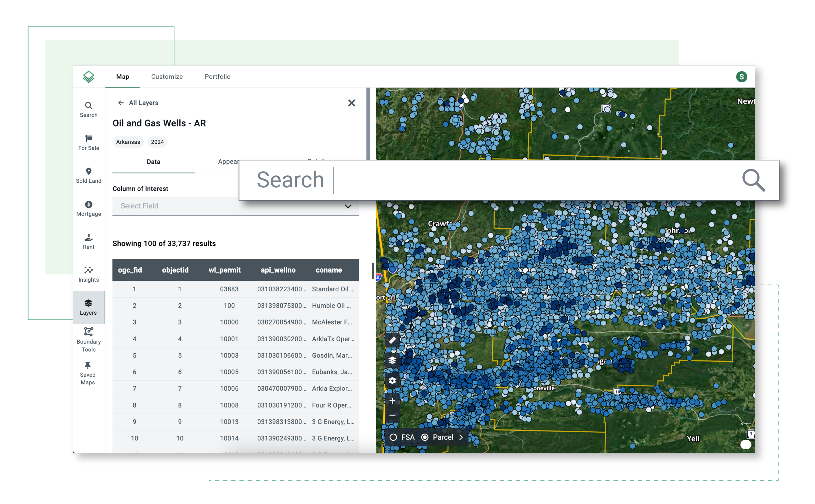Zoom out on the map
Screen dimensions: 815x504
(x=392, y=415)
